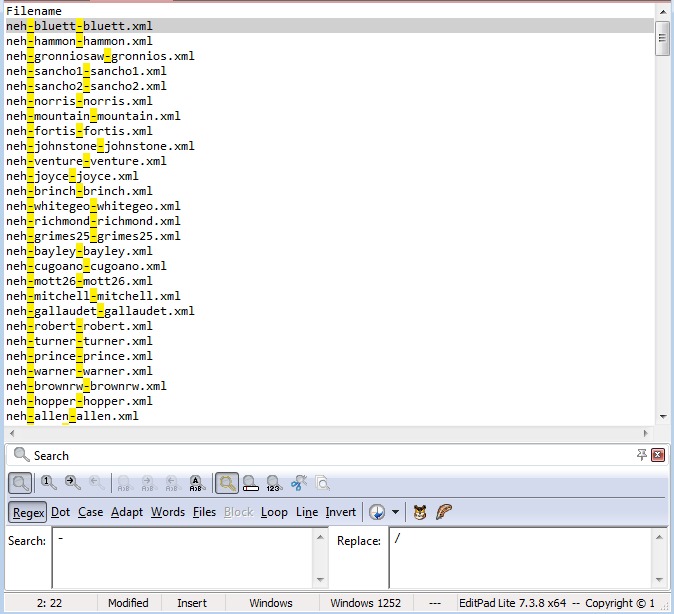674x614 pixels.
Task: Click the EditPad Lite 7.3.8 x64 status text
Action: point(512,603)
